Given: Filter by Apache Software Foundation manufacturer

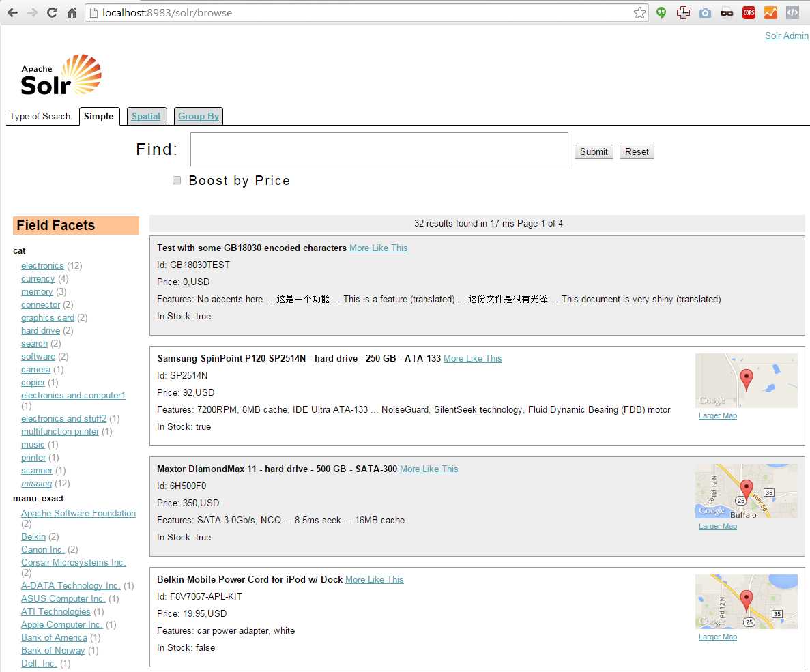Looking at the screenshot, I should coord(78,514).
